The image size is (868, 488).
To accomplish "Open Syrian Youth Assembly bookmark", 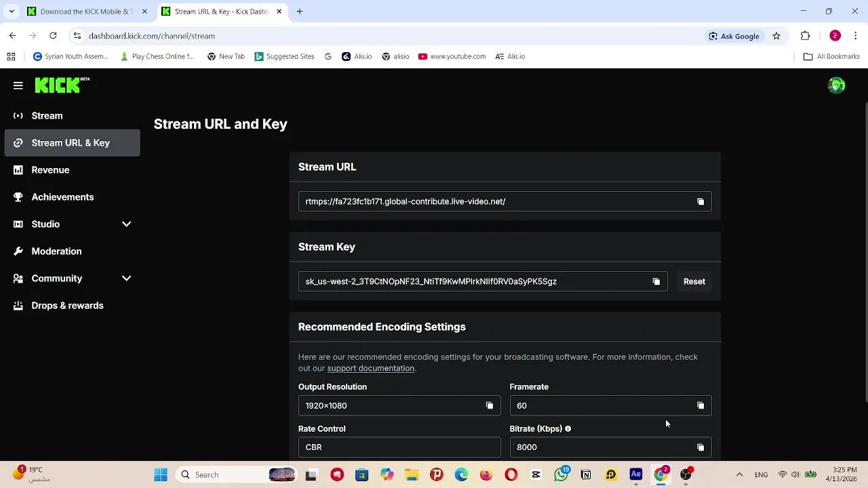I will [x=71, y=56].
